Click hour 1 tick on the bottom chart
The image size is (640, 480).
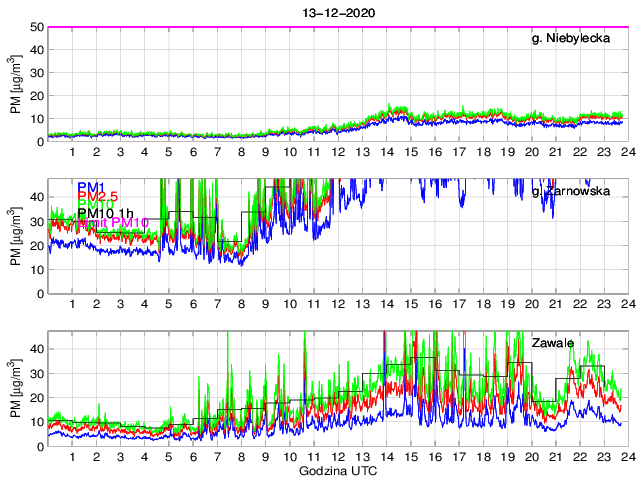[72, 457]
